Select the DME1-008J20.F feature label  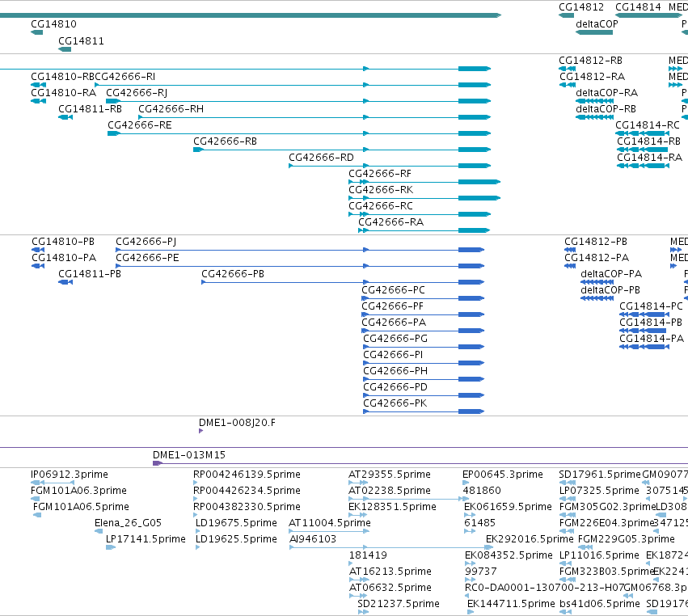pyautogui.click(x=238, y=423)
